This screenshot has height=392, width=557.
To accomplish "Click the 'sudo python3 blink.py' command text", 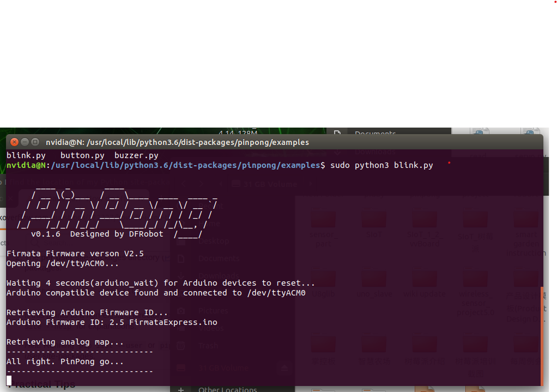I will click(382, 165).
